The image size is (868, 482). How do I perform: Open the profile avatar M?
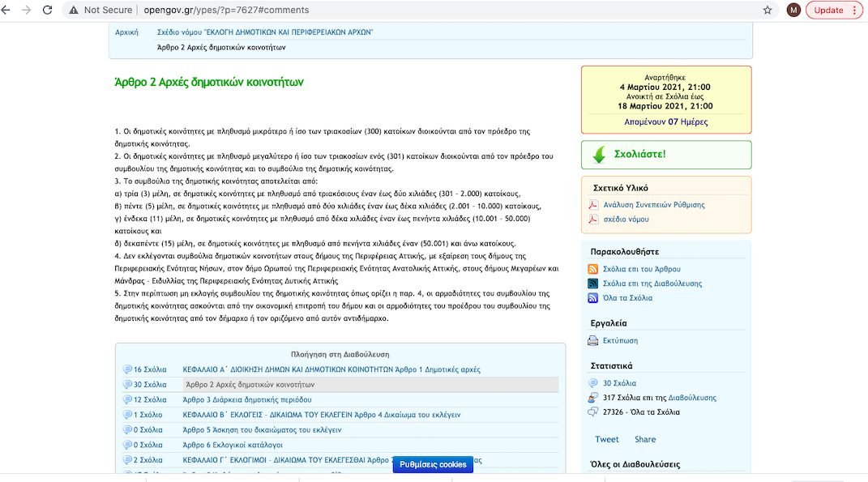(x=793, y=10)
